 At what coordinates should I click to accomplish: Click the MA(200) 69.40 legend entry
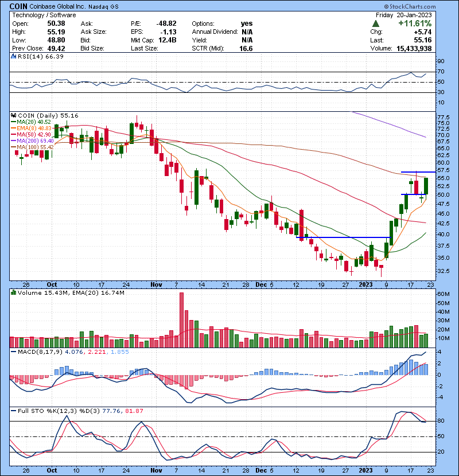point(33,141)
